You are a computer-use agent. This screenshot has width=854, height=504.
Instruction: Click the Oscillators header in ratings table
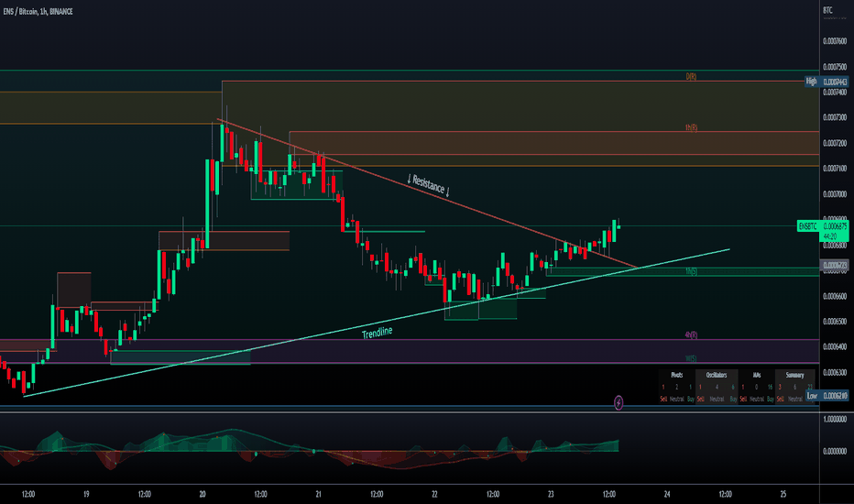click(717, 375)
